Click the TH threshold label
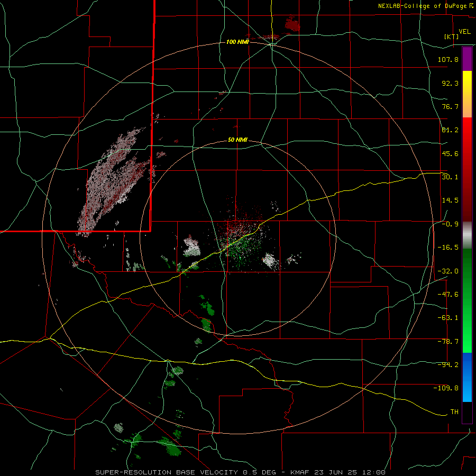 [x=454, y=412]
